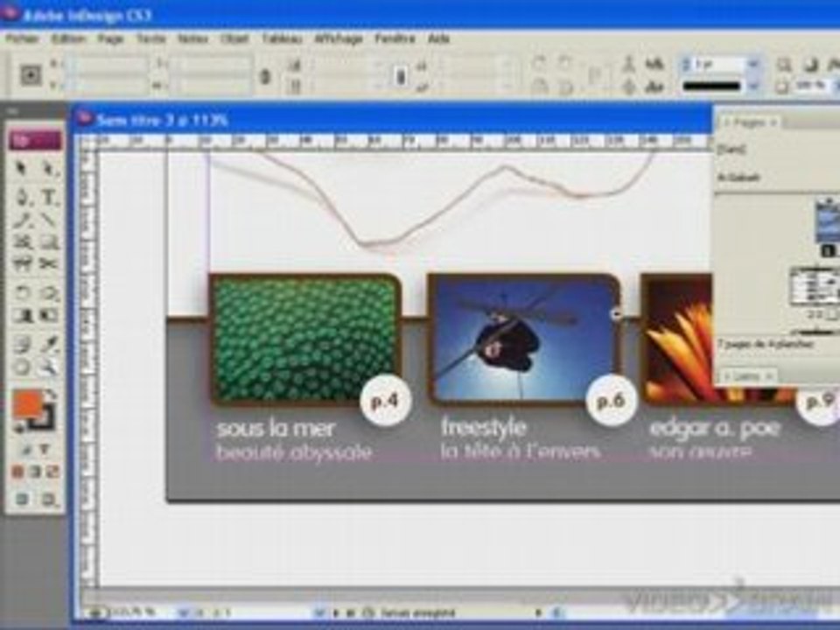Select the Line tool
This screenshot has width=840, height=630.
[49, 220]
